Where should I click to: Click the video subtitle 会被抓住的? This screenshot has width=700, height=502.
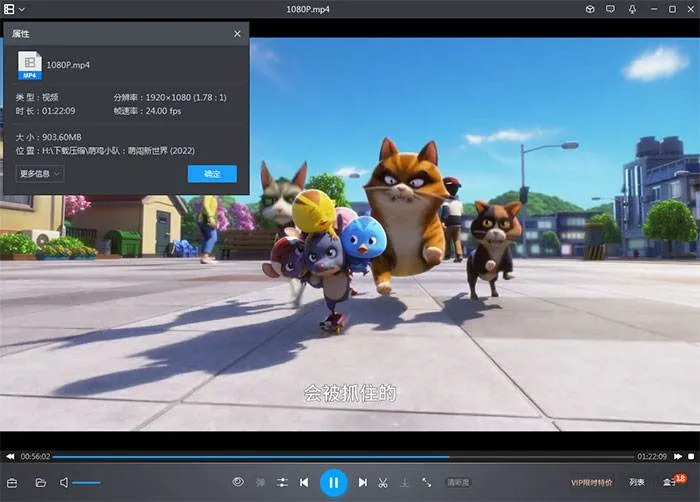350,393
